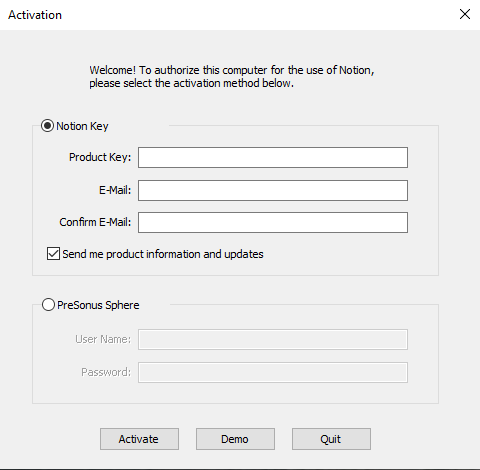Focus the Product Key input field
This screenshot has height=470, width=480.
273,157
